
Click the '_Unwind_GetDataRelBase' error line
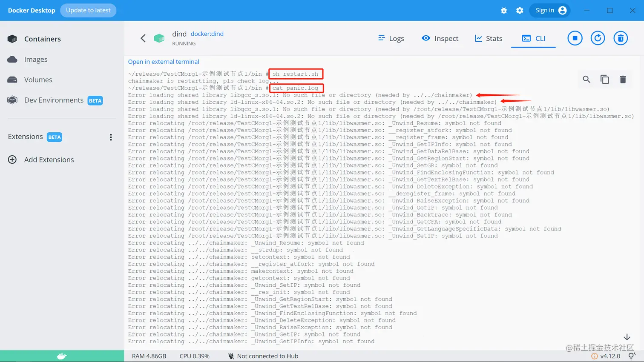[329, 151]
